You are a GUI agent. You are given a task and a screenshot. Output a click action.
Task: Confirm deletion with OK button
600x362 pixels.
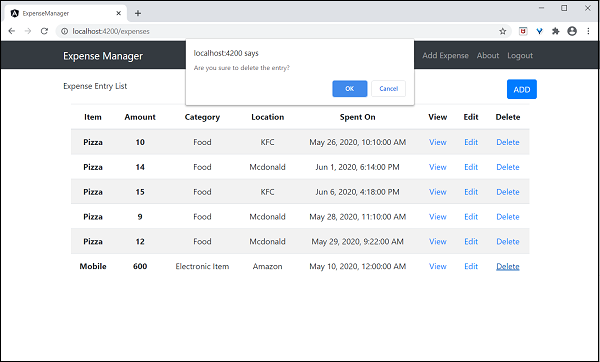coord(350,88)
